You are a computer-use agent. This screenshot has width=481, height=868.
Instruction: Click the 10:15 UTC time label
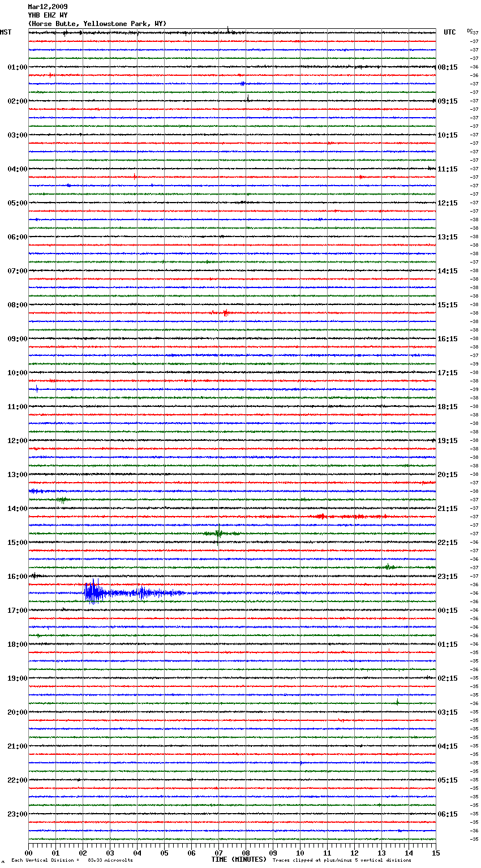pos(448,135)
